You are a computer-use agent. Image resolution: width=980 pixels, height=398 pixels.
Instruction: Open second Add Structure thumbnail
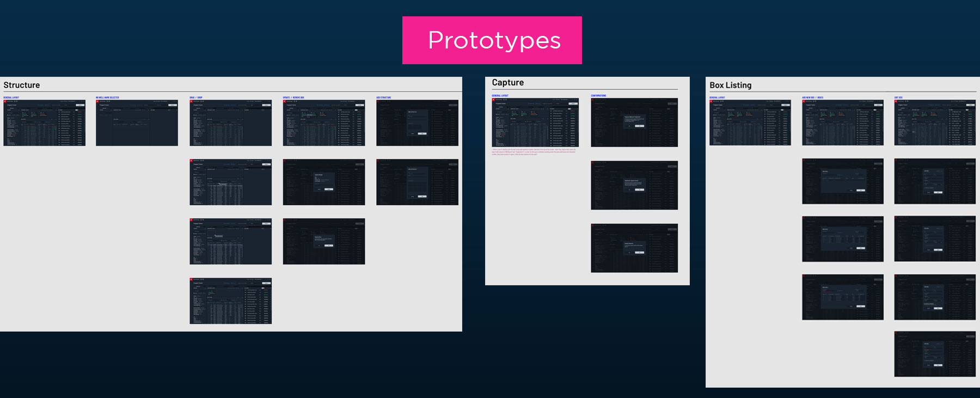click(417, 182)
